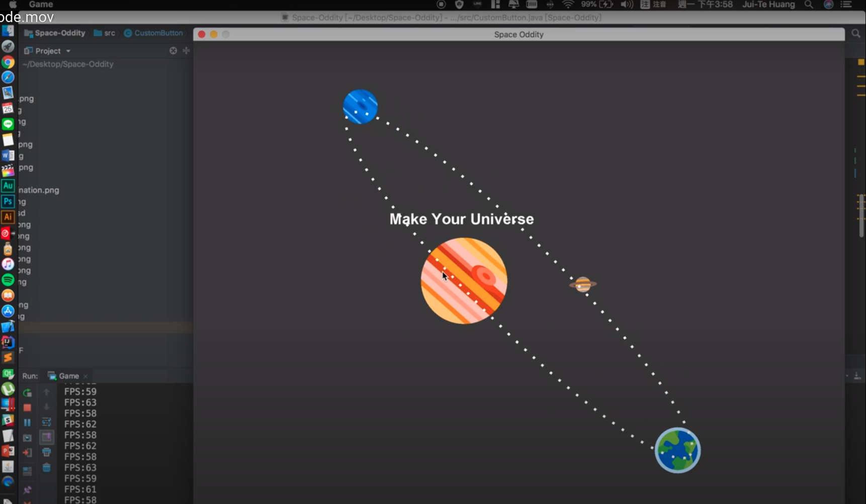Click the Restore Layout icon
The image size is (866, 504).
27,471
